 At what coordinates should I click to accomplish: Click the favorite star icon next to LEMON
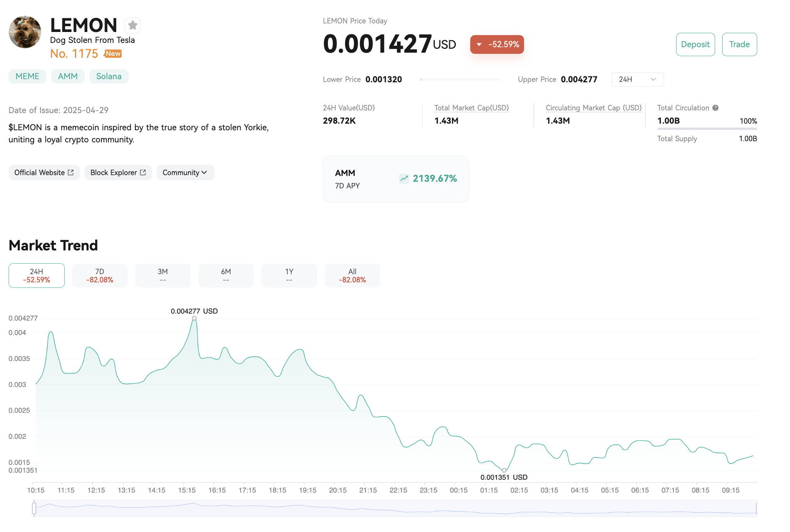(x=133, y=25)
